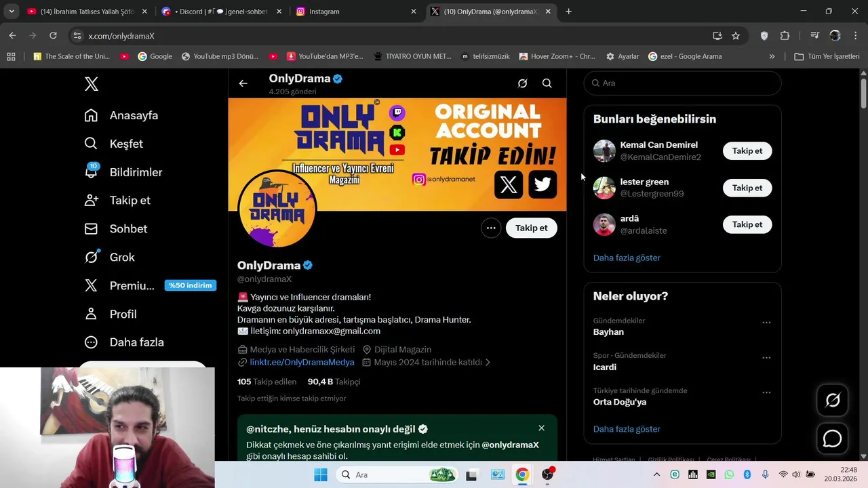Open Grok from sidebar
868x488 pixels.
(109, 258)
